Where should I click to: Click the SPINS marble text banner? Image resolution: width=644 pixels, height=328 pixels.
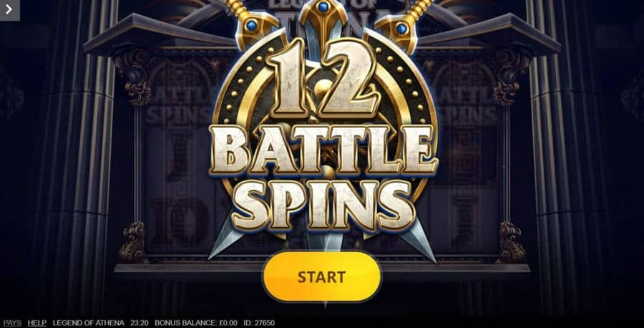point(323,206)
